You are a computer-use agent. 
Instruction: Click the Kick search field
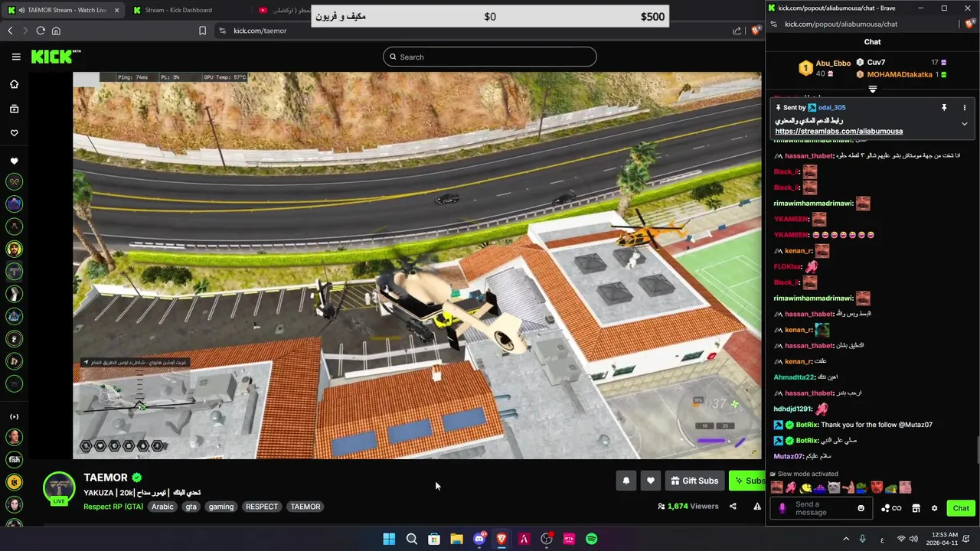pyautogui.click(x=490, y=57)
